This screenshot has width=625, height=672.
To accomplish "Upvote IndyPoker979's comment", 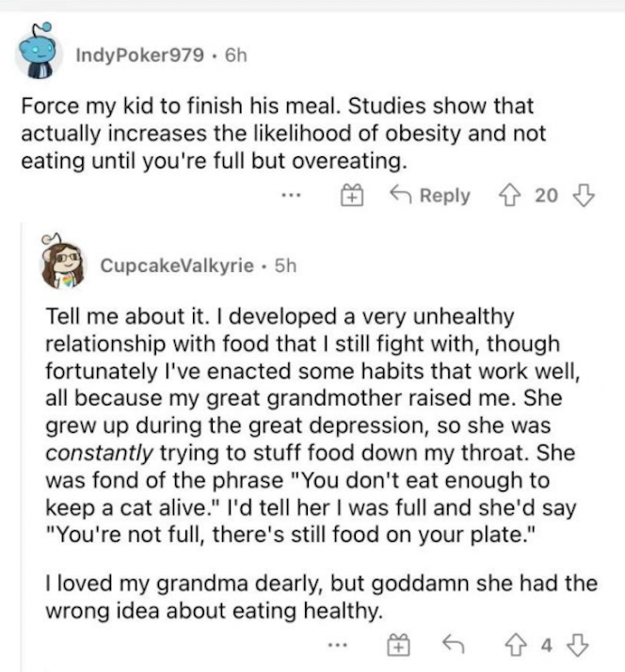I will click(x=509, y=196).
